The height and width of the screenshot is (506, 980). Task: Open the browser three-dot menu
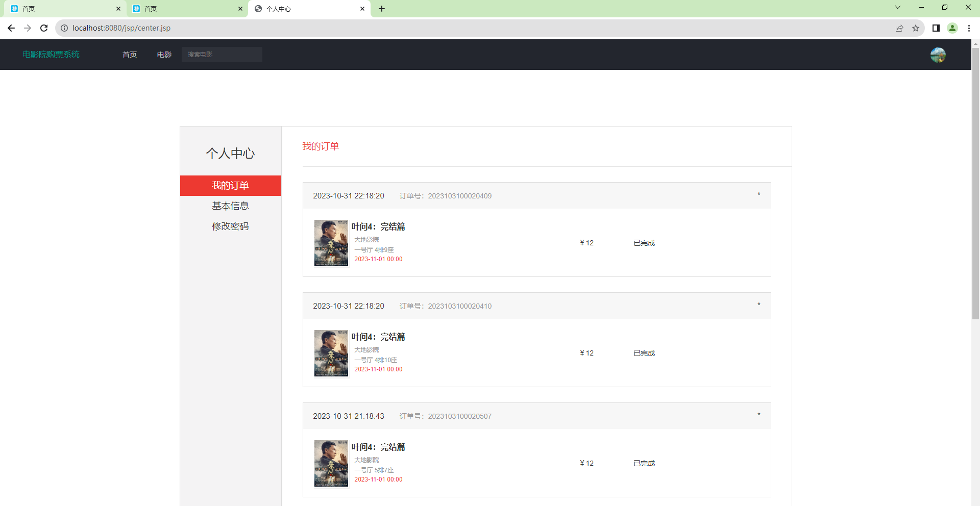(x=969, y=28)
